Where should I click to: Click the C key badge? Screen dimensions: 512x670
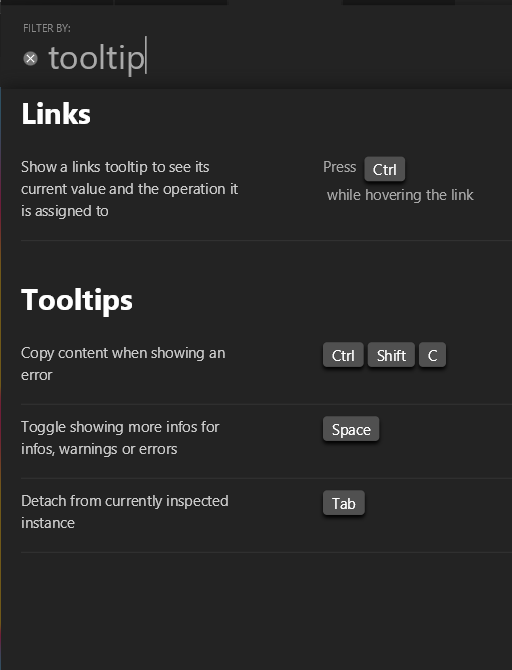point(432,355)
